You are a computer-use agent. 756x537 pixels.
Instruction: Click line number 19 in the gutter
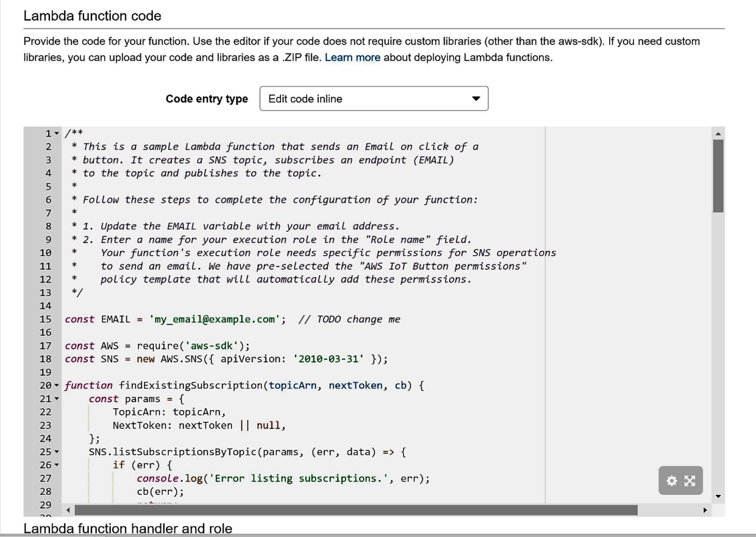46,372
